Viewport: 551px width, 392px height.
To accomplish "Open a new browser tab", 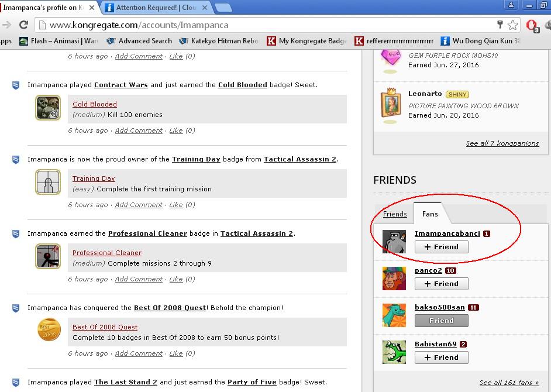I will pyautogui.click(x=223, y=8).
